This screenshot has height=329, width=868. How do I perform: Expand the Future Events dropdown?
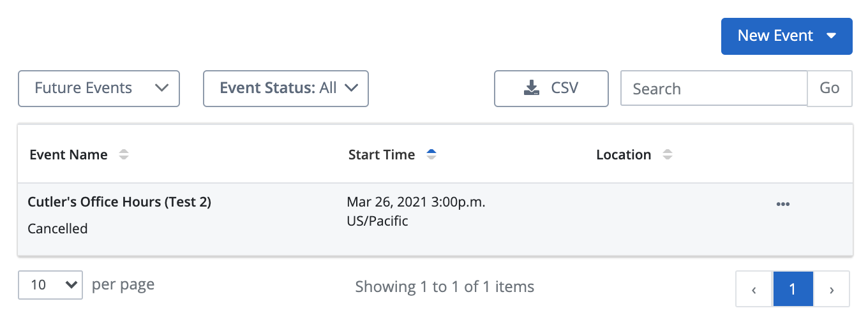pos(99,88)
